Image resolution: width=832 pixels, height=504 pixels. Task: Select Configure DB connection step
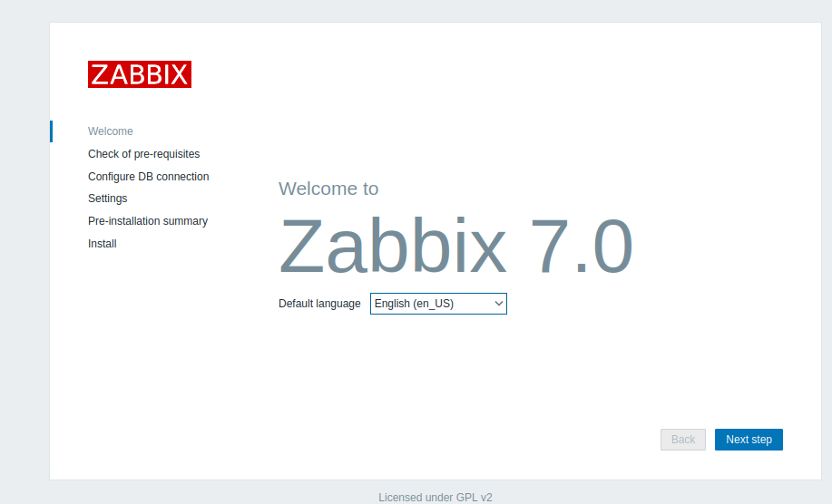(149, 177)
